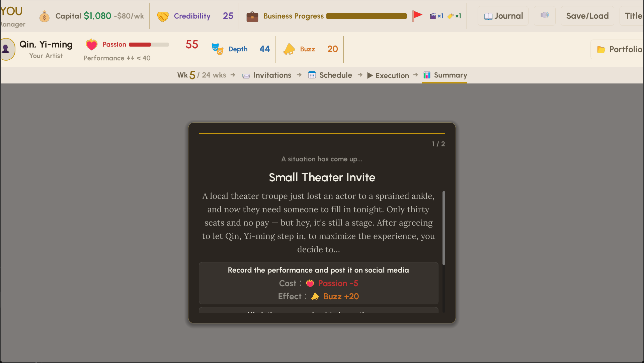Image resolution: width=644 pixels, height=363 pixels.
Task: Click the Depth theater masks icon
Action: (217, 49)
